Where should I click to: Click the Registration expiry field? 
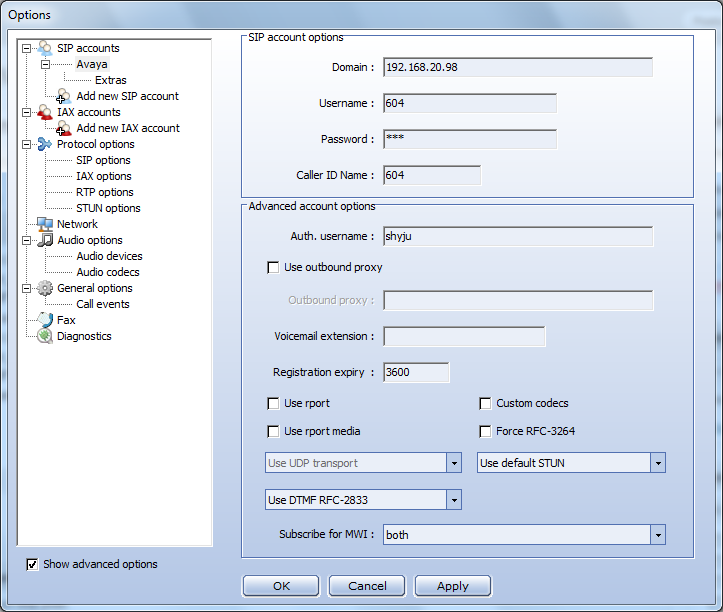point(416,372)
